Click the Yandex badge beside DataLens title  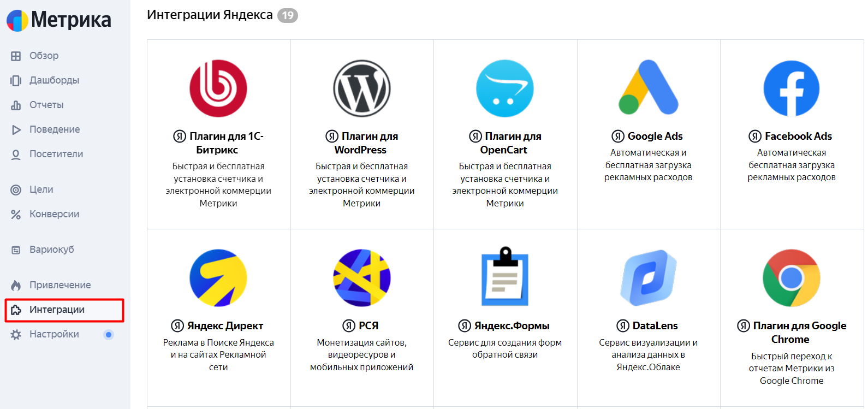click(623, 326)
